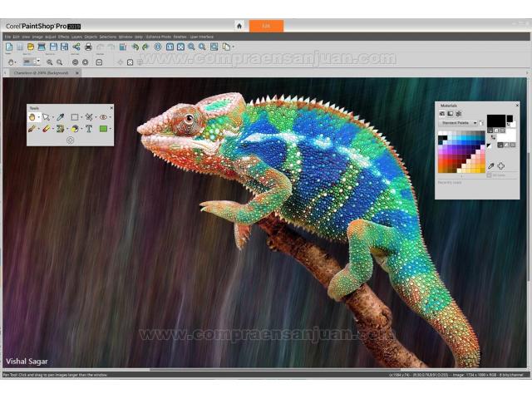Open the zoom percentage dropdown in options bar
532x399 pixels.
(38, 62)
